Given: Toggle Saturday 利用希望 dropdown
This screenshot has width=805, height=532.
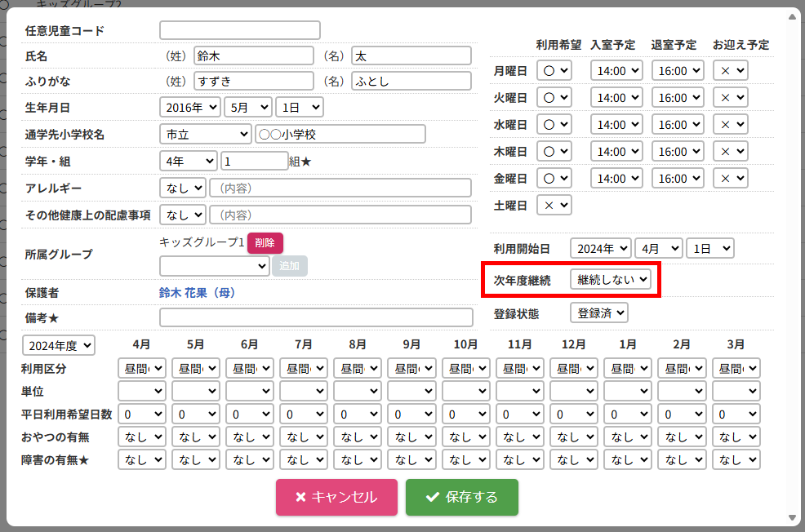Looking at the screenshot, I should click(554, 205).
